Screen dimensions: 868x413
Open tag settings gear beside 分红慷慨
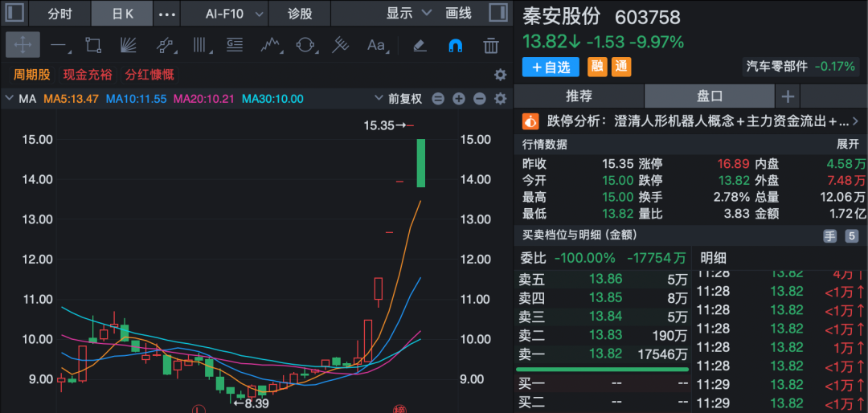[500, 75]
